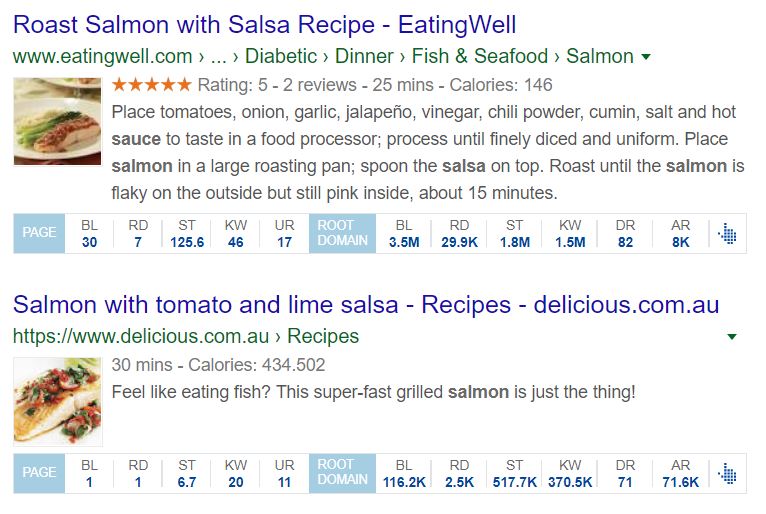View the grilled salmon with salsa thumbnail
766x514 pixels.
pos(58,402)
